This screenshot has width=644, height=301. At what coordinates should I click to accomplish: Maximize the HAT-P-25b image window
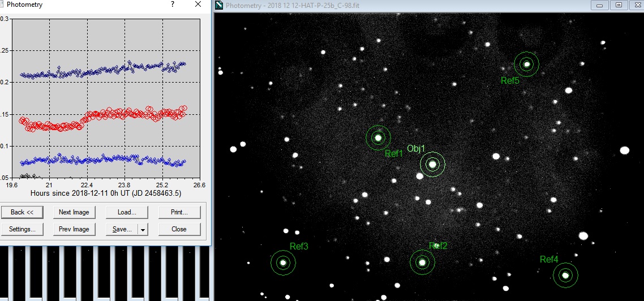coord(619,5)
